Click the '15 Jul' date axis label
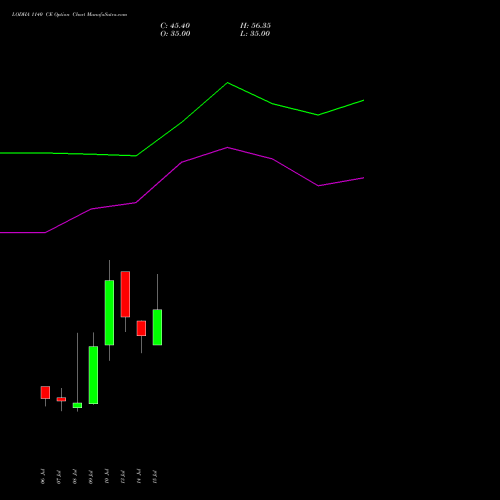Screen dimensions: 500x500 155,476
